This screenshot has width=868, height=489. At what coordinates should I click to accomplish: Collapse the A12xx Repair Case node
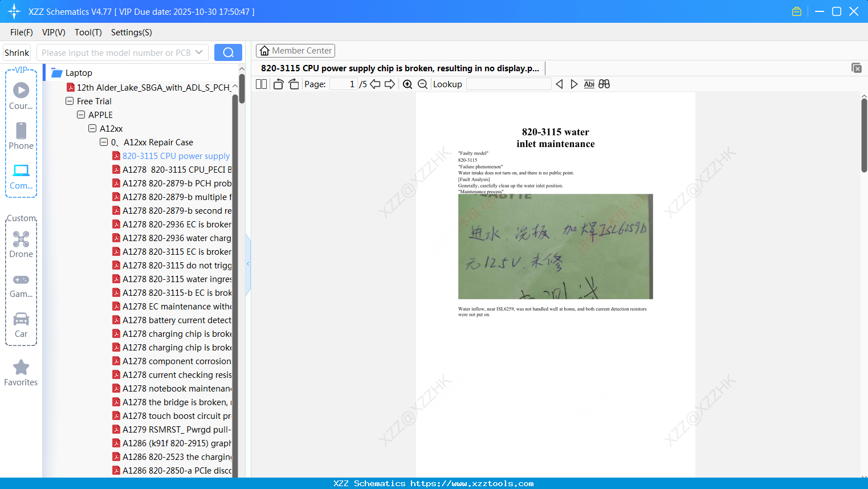coord(104,142)
